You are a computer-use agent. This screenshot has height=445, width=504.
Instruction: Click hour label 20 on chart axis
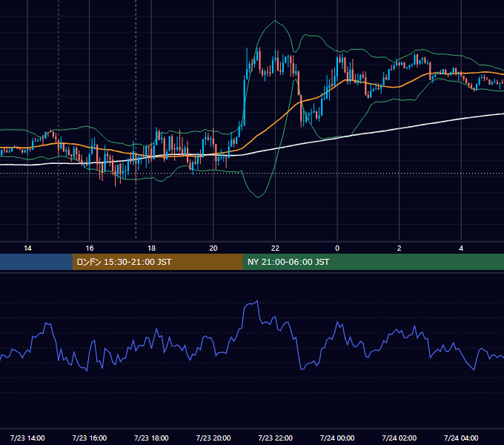[x=213, y=248]
